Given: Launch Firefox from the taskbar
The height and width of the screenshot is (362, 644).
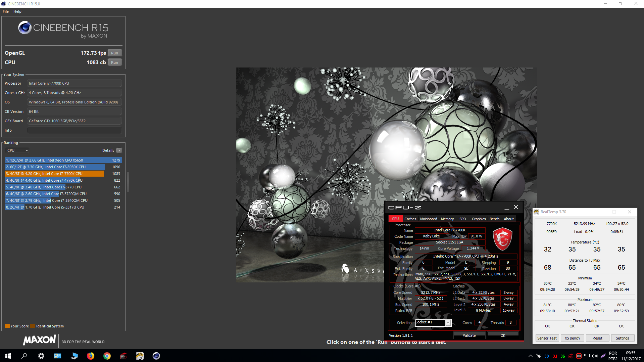Looking at the screenshot, I should pos(91,356).
